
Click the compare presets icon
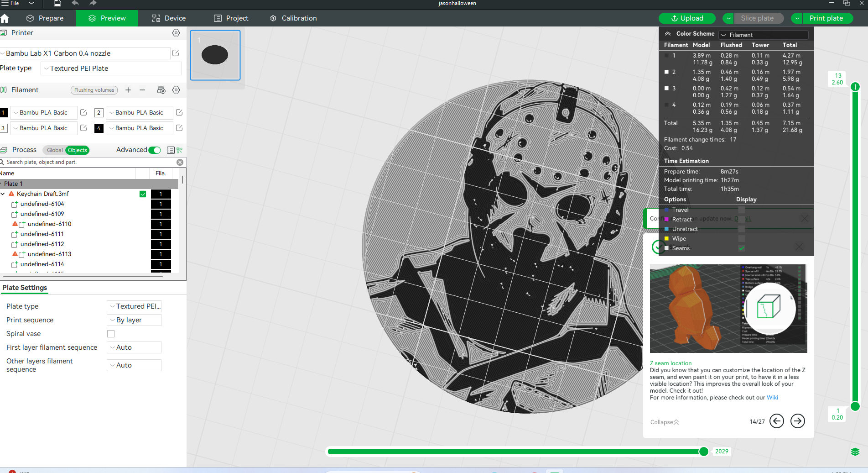point(179,150)
